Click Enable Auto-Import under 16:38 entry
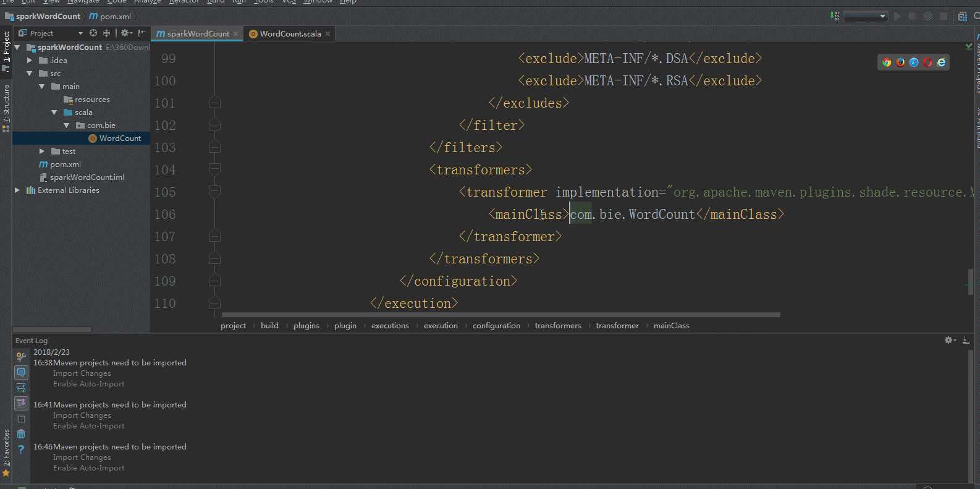Screen dimensions: 980x489 pos(89,384)
